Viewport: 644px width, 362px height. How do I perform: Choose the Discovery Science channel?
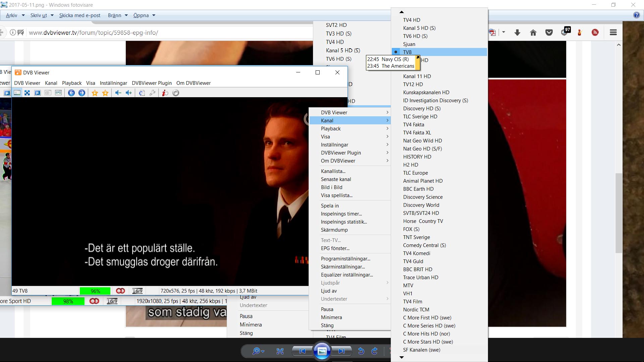pyautogui.click(x=423, y=197)
